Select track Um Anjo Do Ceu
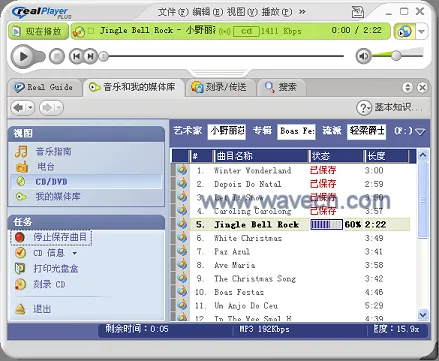 [246, 306]
